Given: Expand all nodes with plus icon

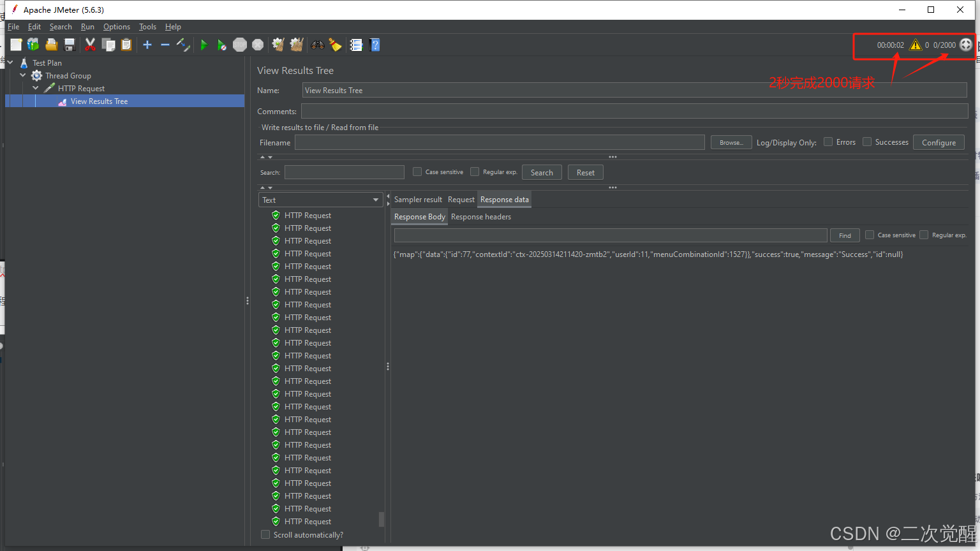Looking at the screenshot, I should [x=147, y=45].
